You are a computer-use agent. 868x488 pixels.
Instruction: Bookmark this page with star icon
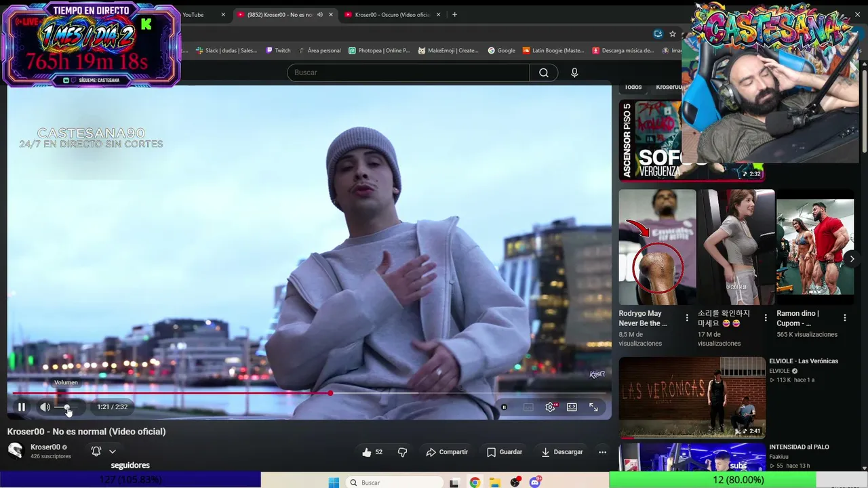(673, 34)
